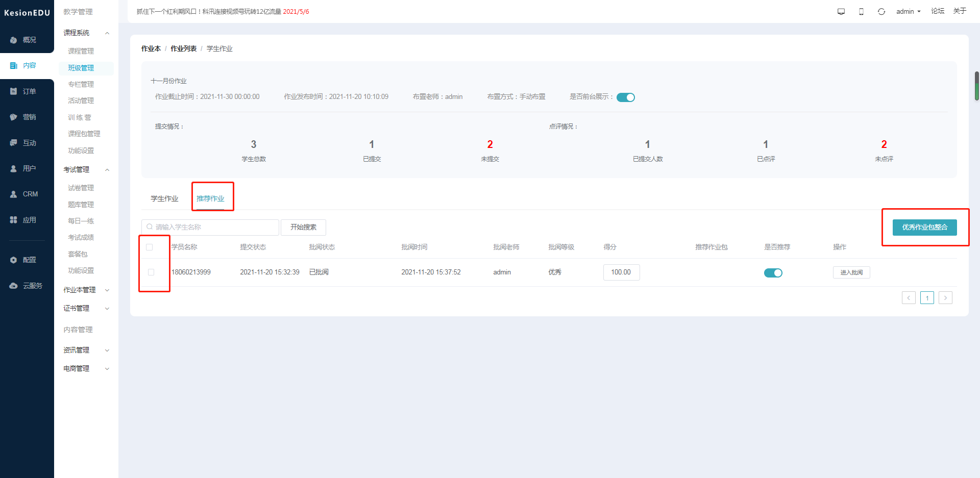980x478 pixels.
Task: Toggle 是否推荐 switch for student 18060213999
Action: tap(773, 273)
